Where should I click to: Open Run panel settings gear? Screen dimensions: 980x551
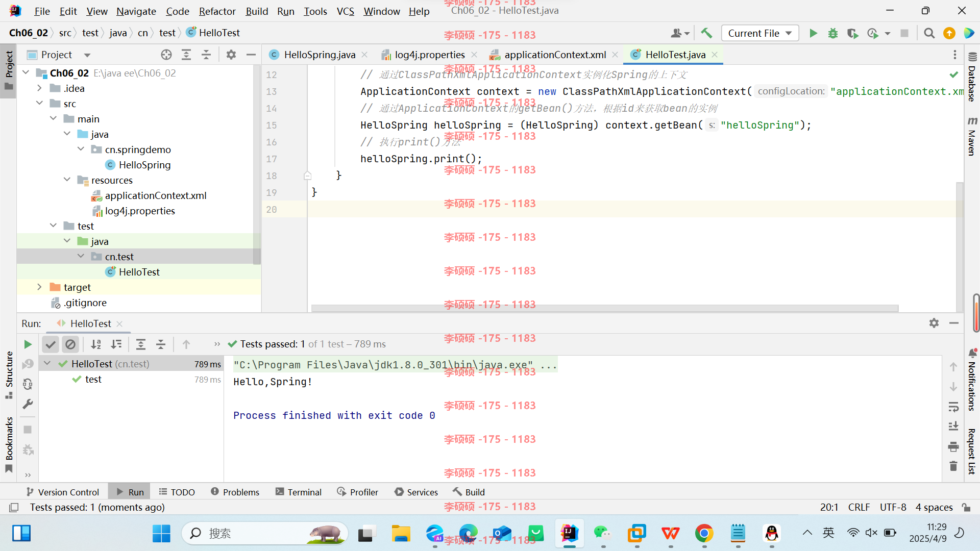pos(934,323)
